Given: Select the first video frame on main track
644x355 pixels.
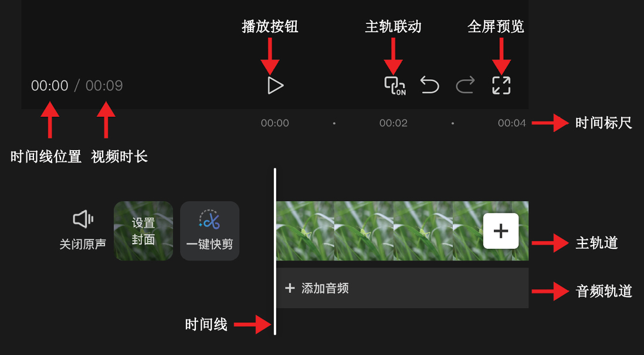Looking at the screenshot, I should tap(305, 231).
